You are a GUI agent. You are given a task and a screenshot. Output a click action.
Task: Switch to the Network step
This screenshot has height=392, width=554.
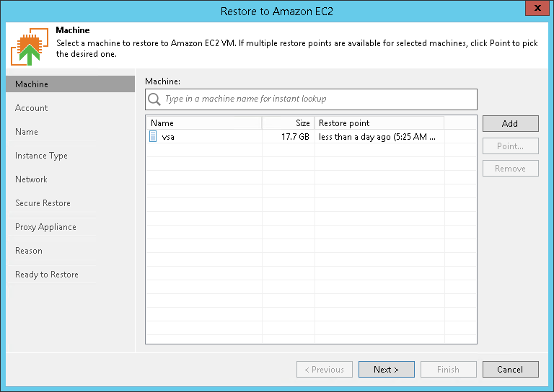pos(31,179)
